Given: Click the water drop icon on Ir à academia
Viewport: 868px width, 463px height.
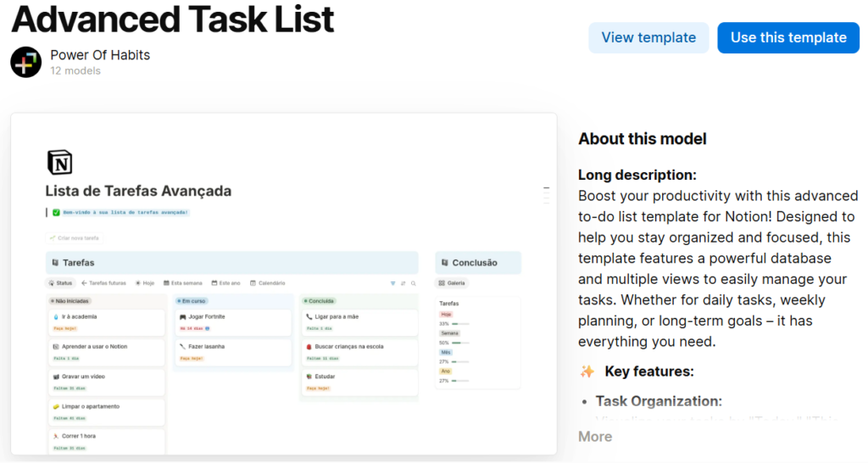Looking at the screenshot, I should (x=56, y=317).
